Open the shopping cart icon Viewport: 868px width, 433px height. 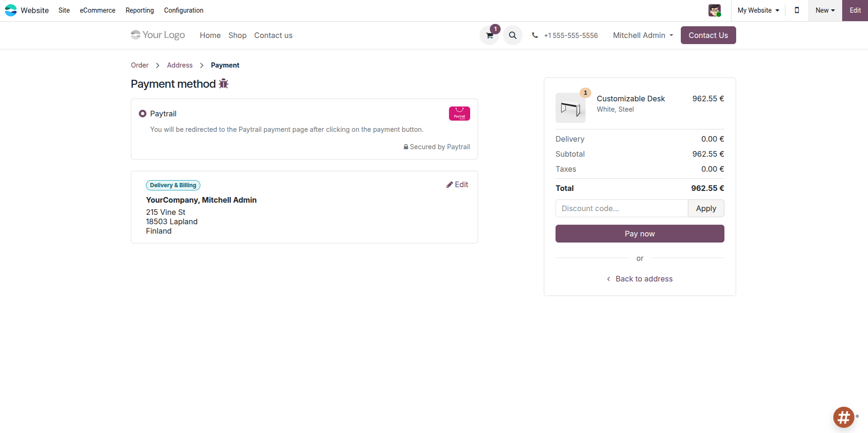coord(489,35)
